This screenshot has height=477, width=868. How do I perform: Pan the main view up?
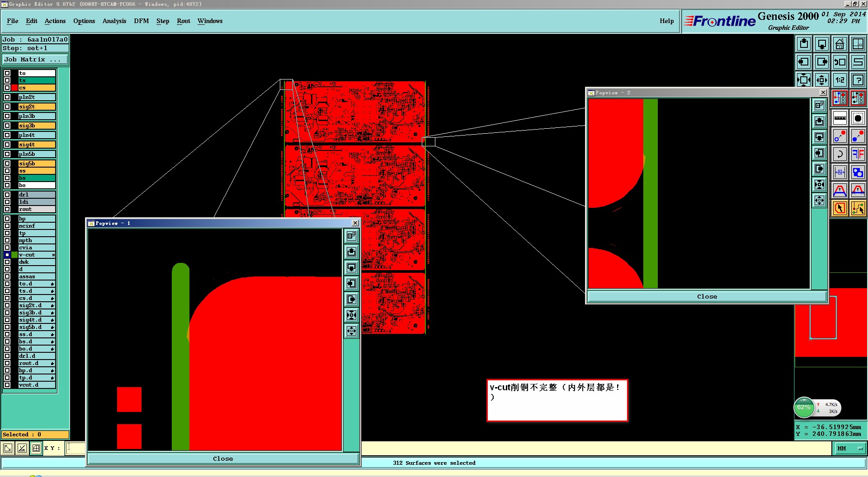point(804,44)
